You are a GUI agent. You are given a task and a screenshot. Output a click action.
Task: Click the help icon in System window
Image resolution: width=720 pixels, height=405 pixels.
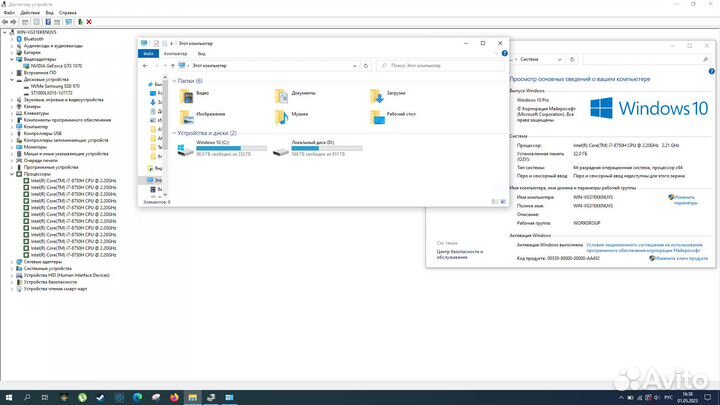point(711,71)
